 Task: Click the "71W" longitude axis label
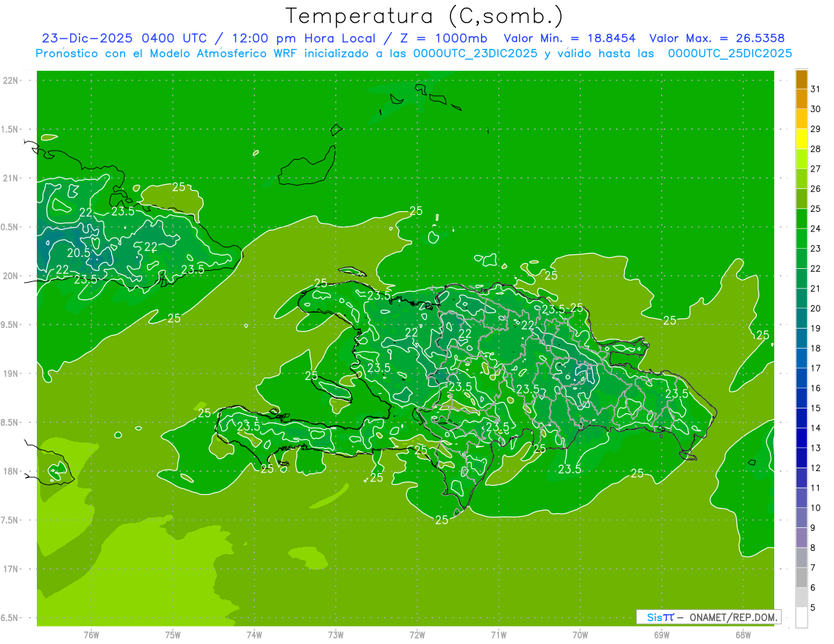coord(498,635)
